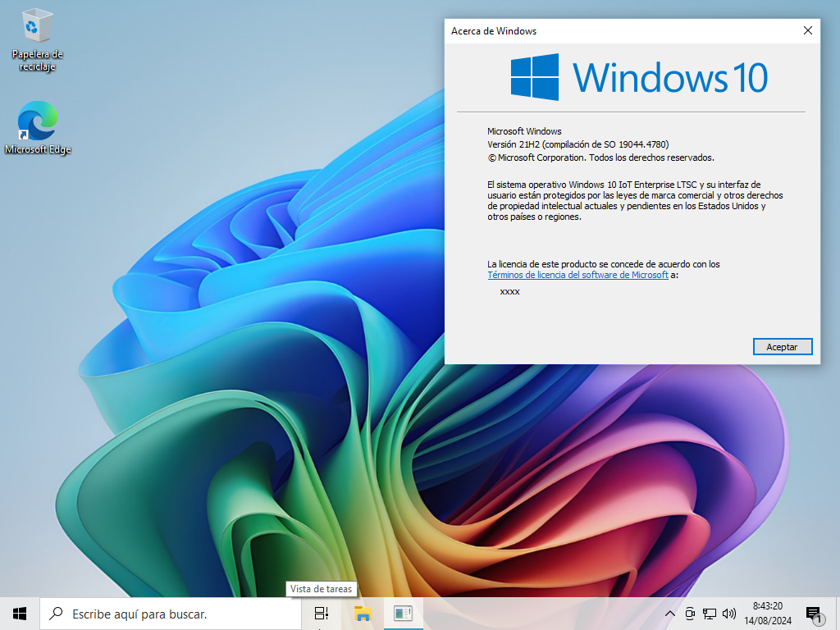Click the date 14/08/2024 in the tray
Screen dimensions: 840x630
768,620
